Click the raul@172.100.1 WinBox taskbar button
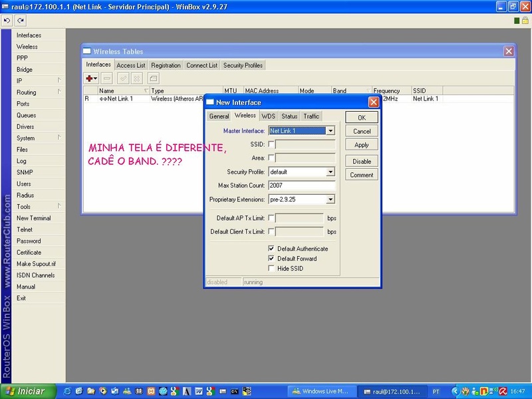Viewport: 532px width, 399px height. (392, 391)
